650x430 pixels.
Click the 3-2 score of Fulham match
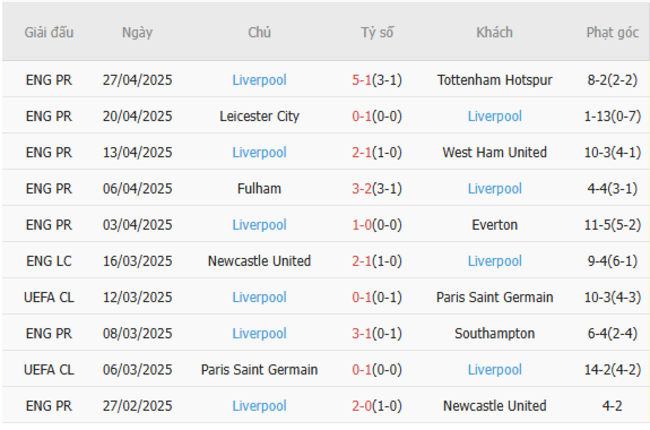coord(364,188)
